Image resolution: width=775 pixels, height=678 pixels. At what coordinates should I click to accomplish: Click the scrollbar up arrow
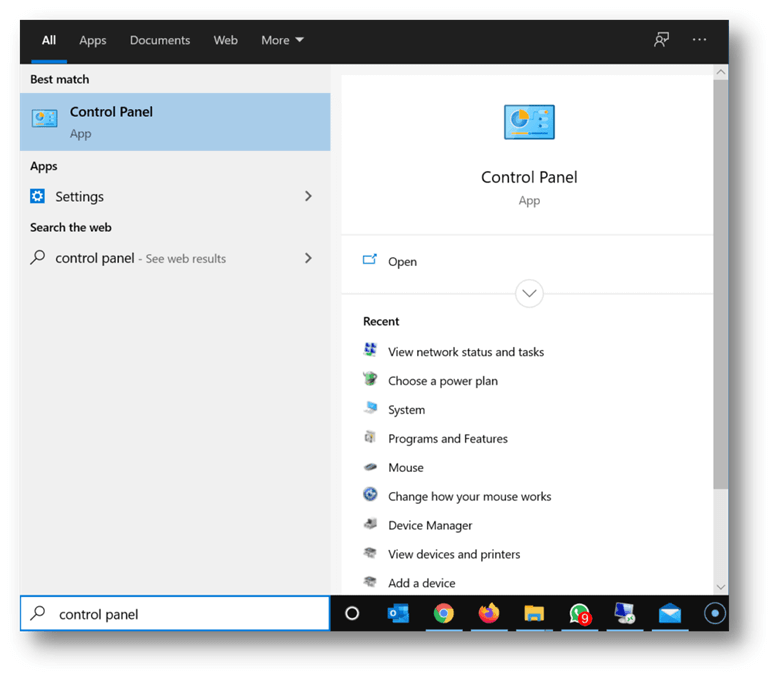pos(721,72)
